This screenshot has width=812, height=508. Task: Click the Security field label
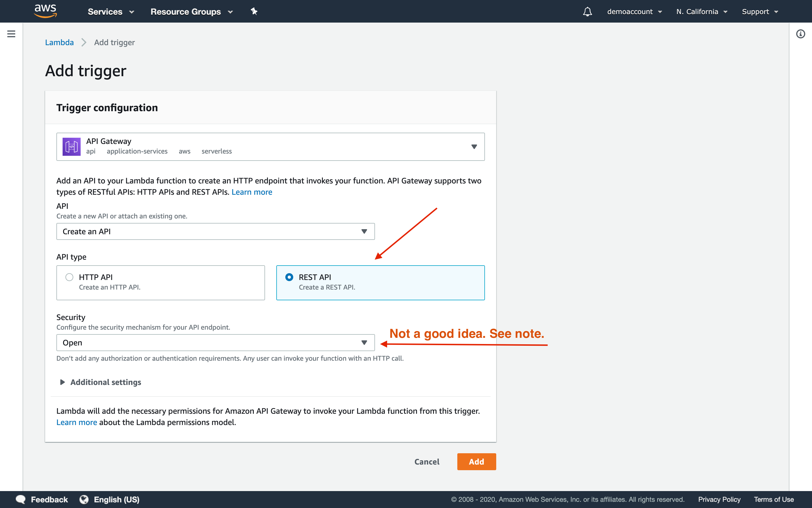click(71, 317)
